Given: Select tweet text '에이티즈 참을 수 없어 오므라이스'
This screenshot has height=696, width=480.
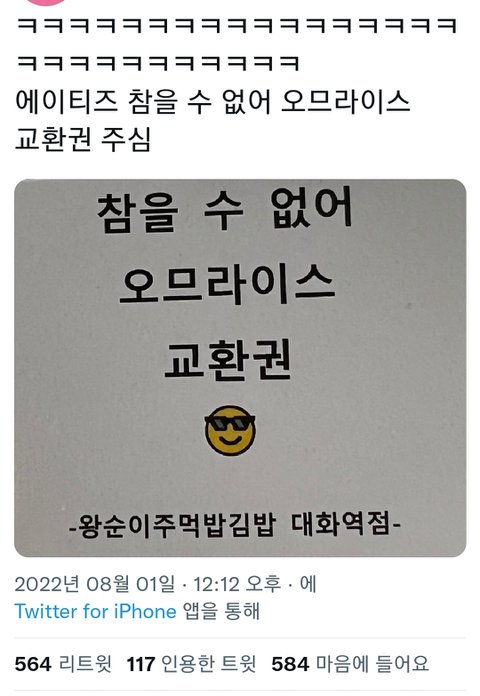Looking at the screenshot, I should (x=212, y=102).
